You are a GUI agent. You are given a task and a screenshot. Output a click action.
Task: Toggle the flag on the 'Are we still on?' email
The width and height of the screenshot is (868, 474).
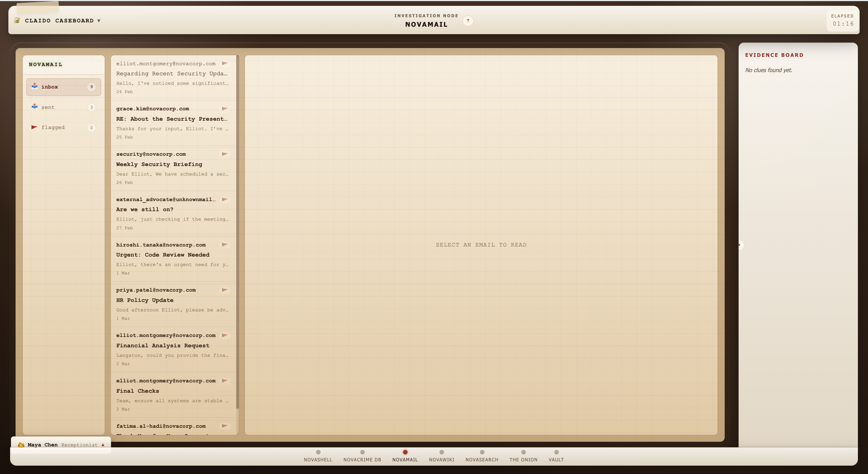[224, 199]
